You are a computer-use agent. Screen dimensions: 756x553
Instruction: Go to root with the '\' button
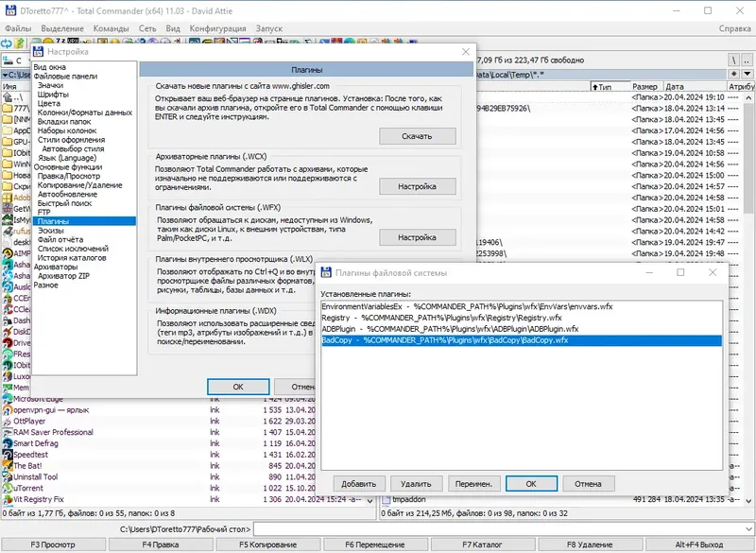(733, 60)
